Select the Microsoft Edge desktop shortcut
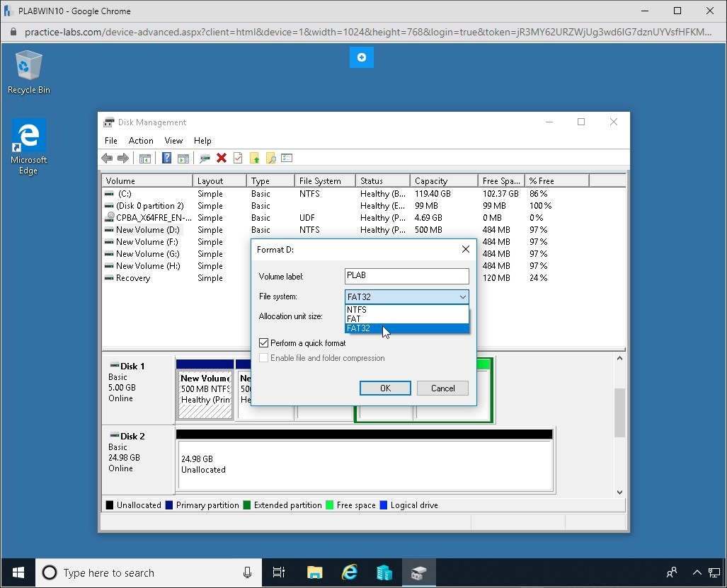727x588 pixels. [29, 146]
